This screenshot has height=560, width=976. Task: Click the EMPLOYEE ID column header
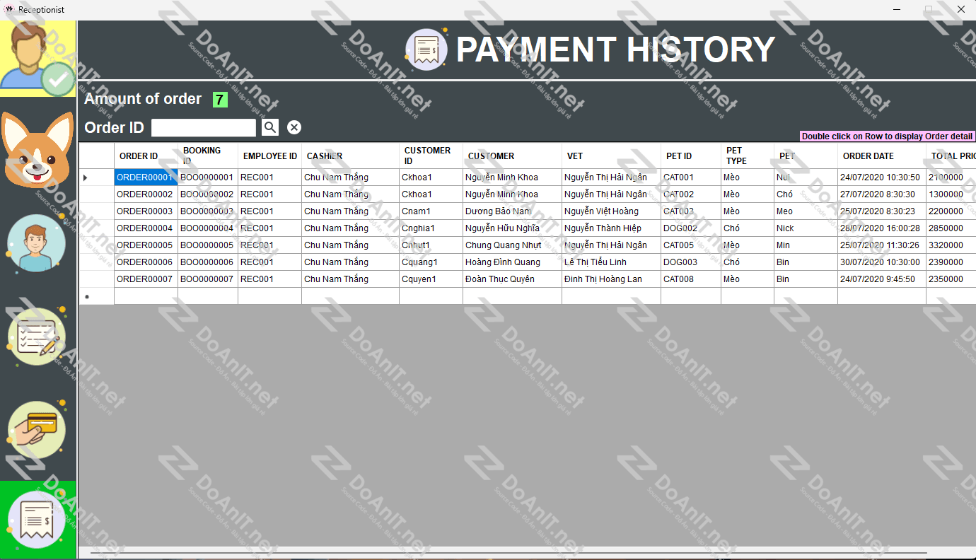coord(269,156)
